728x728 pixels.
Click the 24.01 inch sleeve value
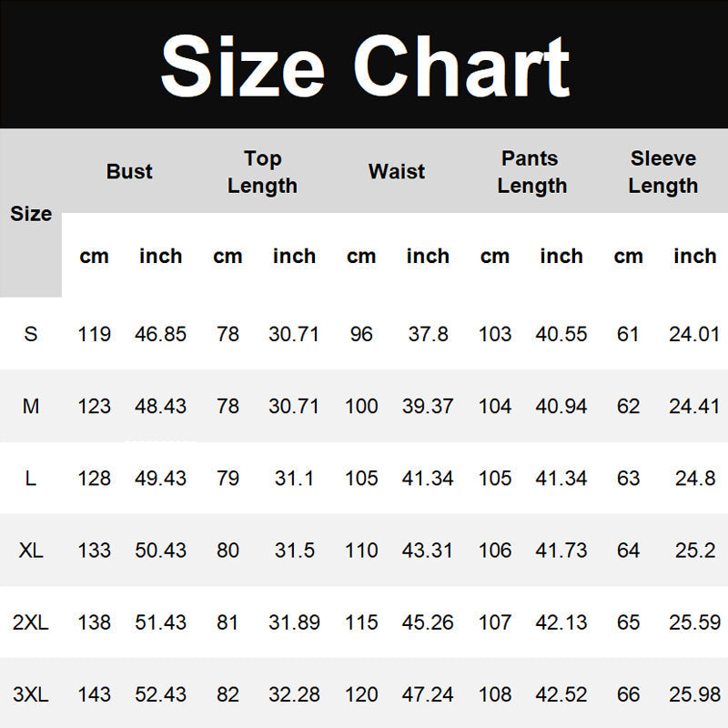[x=694, y=334]
